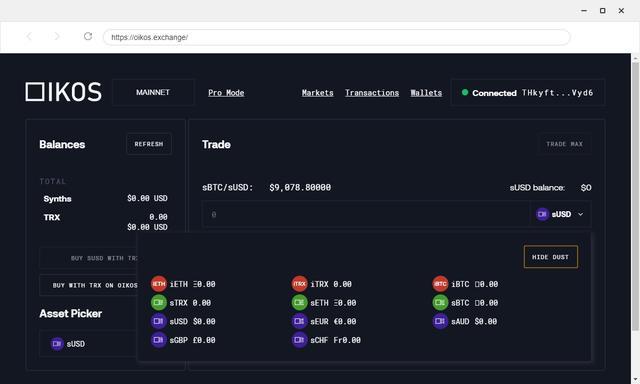Screen dimensions: 640x384
Task: Click the Asset Picker heading
Action: [71, 313]
